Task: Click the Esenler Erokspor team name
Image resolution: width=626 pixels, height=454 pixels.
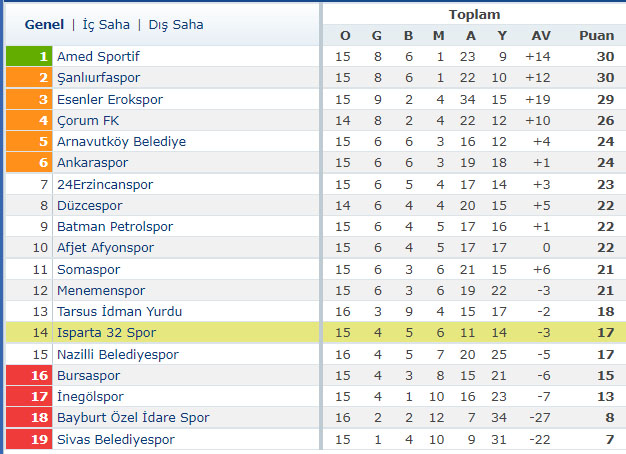Action: pyautogui.click(x=109, y=99)
